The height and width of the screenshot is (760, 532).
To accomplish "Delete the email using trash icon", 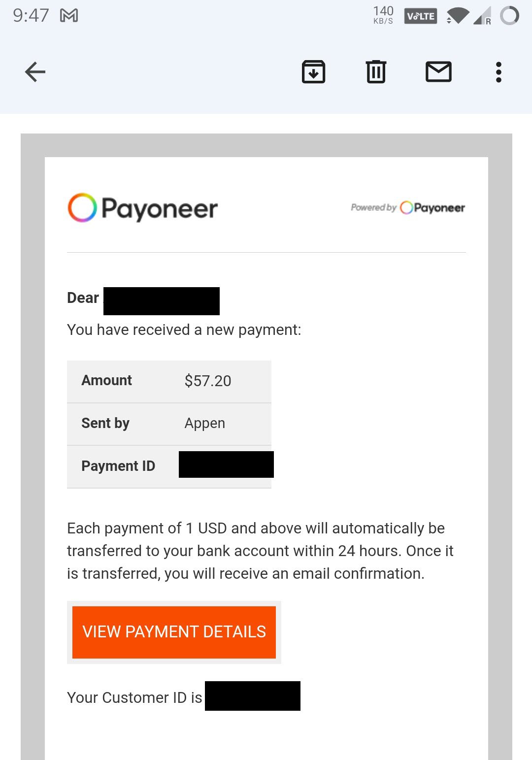I will coord(376,71).
